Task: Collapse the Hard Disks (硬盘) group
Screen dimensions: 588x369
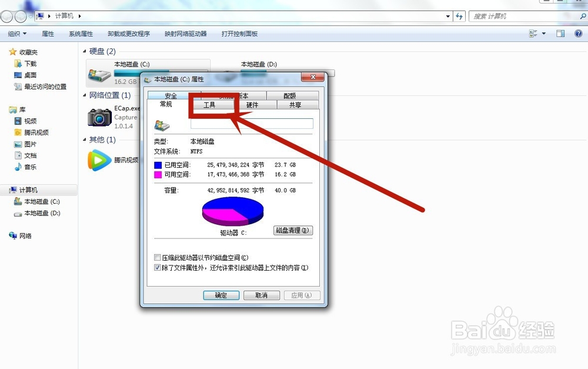Action: [84, 51]
